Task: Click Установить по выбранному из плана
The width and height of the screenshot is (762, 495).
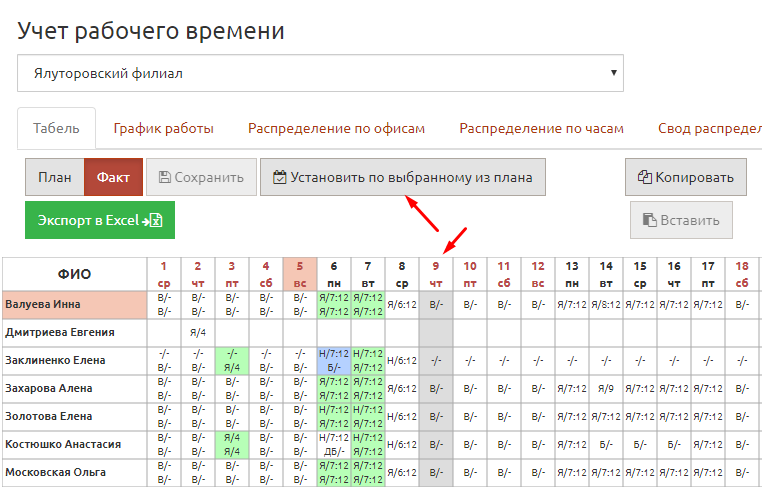Action: click(x=403, y=177)
